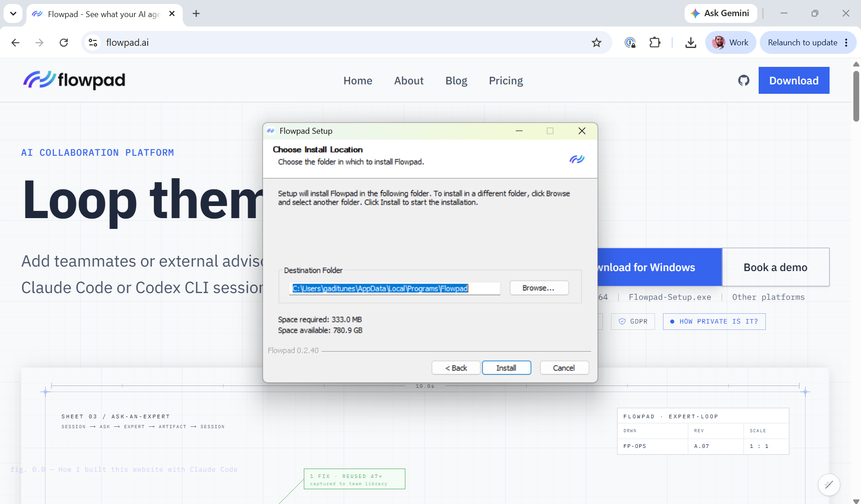Reload the flowpad.ai page
The width and height of the screenshot is (861, 504).
(64, 43)
